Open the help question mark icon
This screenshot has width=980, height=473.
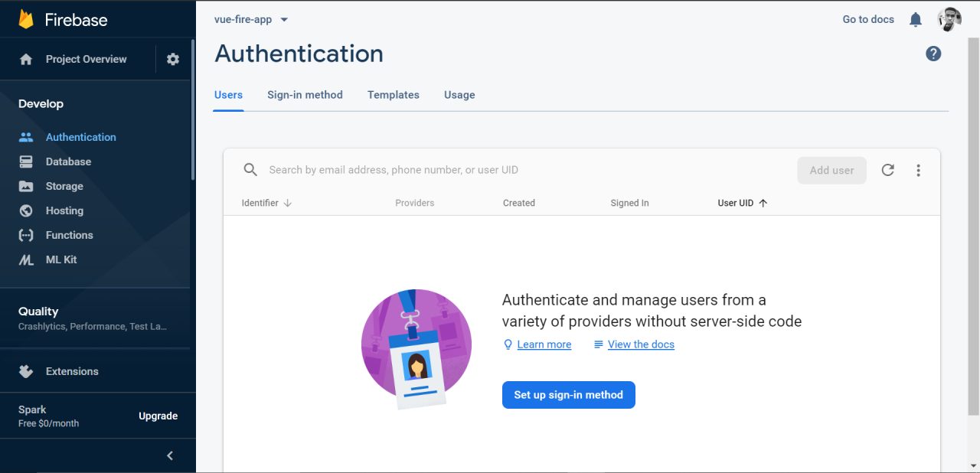[x=933, y=54]
